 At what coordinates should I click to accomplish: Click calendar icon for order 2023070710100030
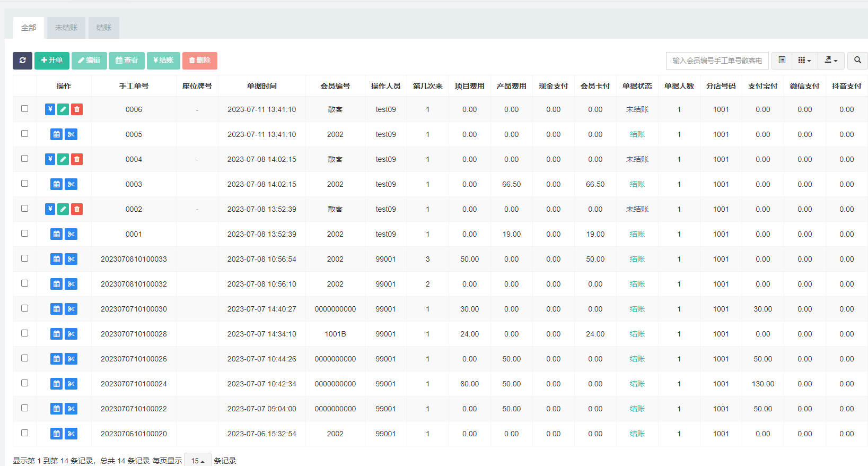57,309
